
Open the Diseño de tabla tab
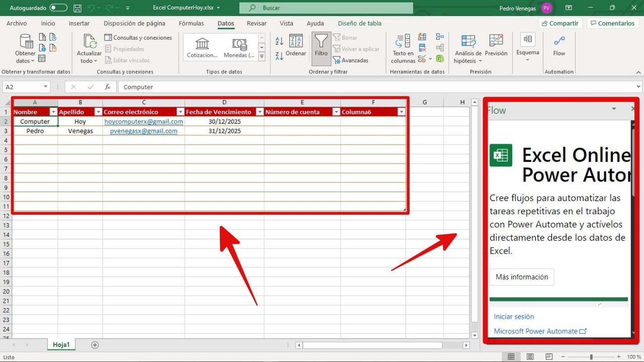[359, 23]
